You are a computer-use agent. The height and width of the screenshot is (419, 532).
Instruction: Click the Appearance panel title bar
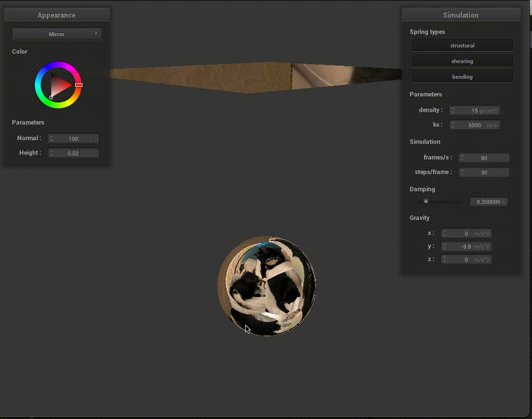click(x=57, y=15)
